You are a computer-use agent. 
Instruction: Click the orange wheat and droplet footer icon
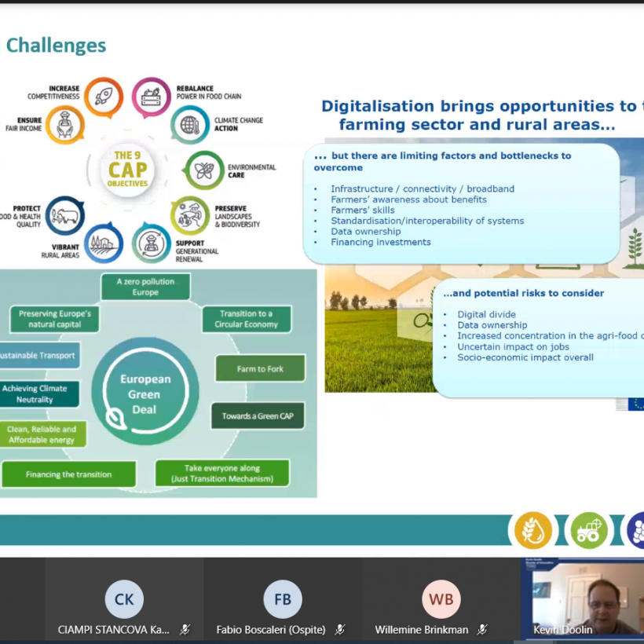[x=533, y=530]
